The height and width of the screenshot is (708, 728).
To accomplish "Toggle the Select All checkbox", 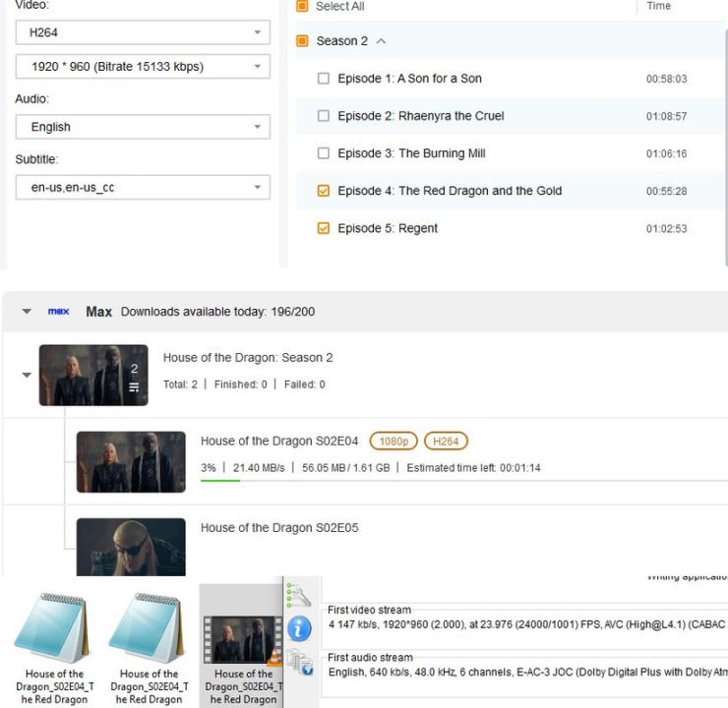I will tap(302, 6).
